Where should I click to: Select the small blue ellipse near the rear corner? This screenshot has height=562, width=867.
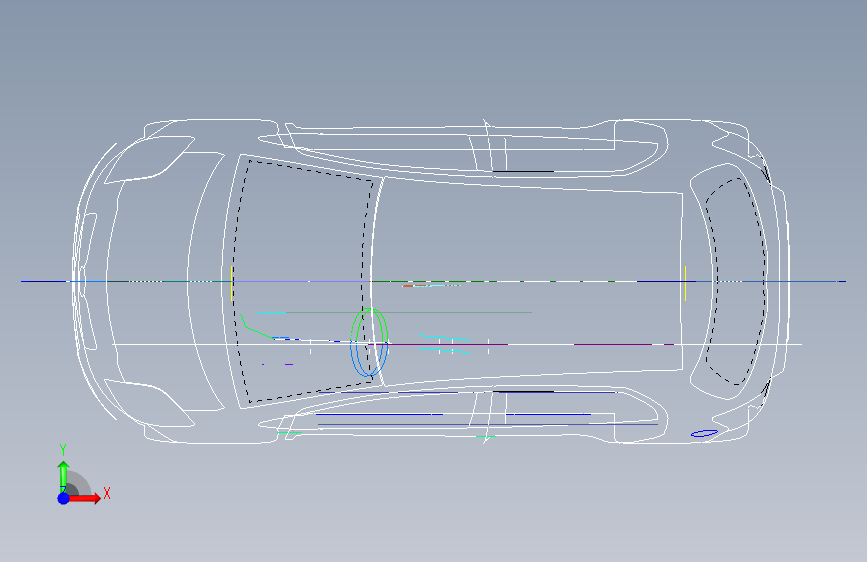tap(704, 433)
